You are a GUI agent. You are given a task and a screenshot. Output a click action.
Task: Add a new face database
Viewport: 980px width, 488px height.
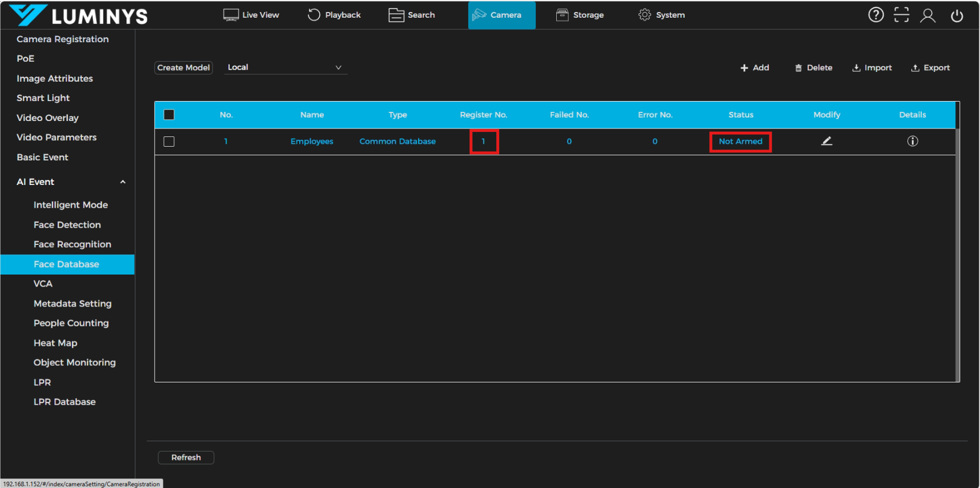754,67
